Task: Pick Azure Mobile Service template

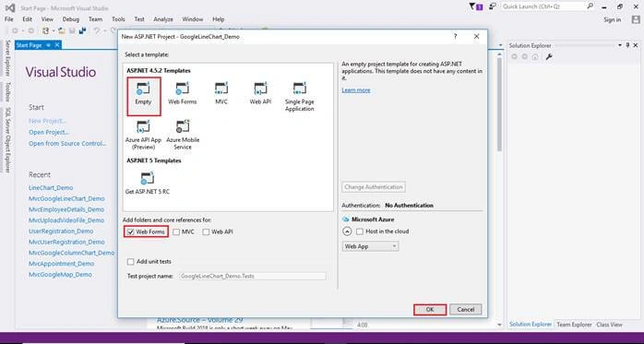Action: (183, 135)
